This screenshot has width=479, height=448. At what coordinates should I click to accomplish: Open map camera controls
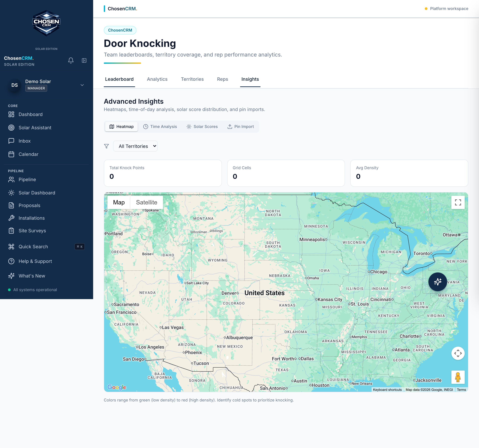coord(458,353)
